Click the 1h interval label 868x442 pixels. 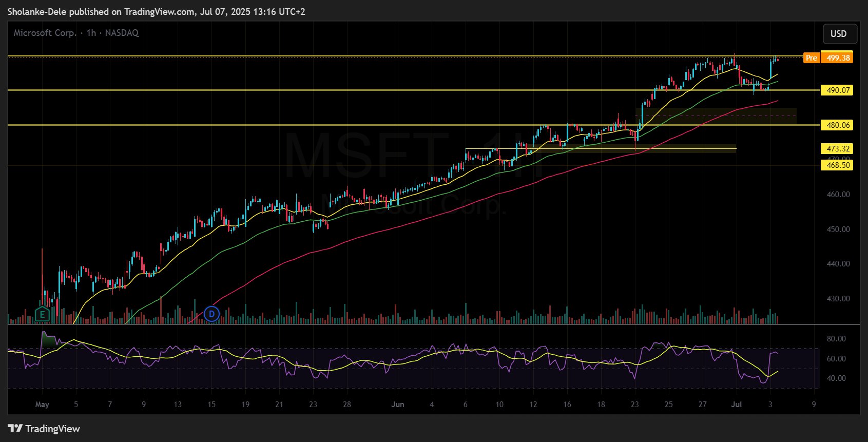[91, 33]
